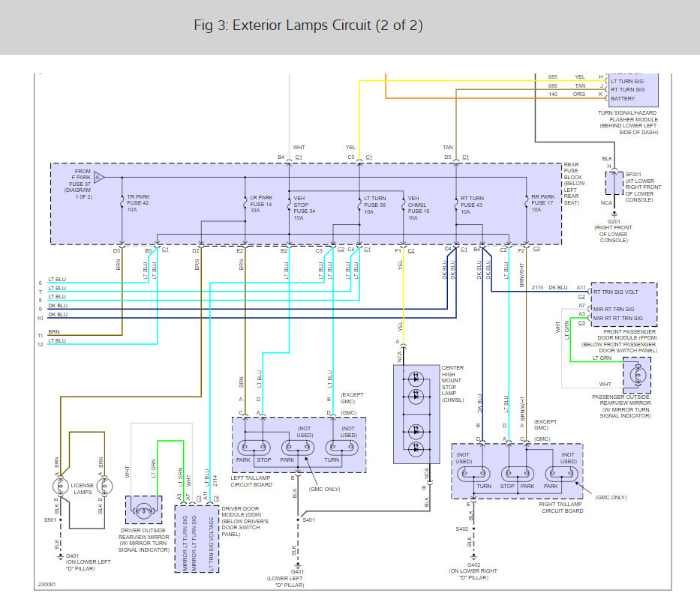Image resolution: width=700 pixels, height=611 pixels.
Task: Click the 'S402' splice label
Action: click(x=462, y=529)
